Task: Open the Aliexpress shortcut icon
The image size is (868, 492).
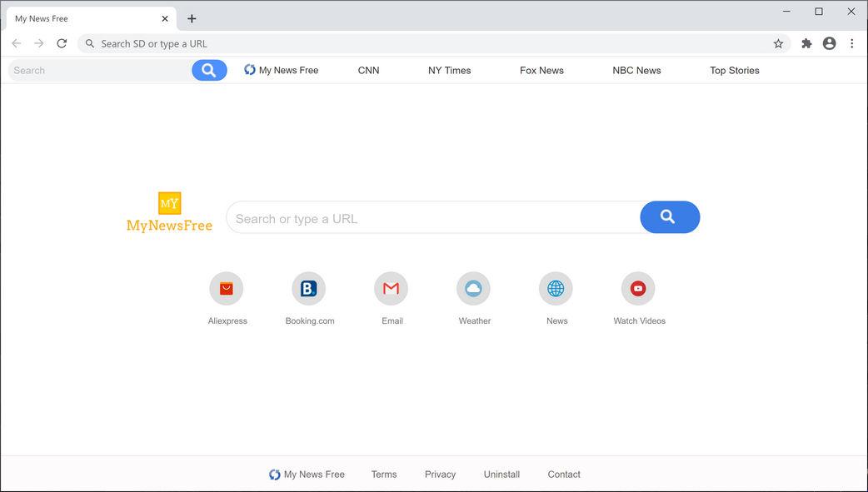Action: (227, 288)
